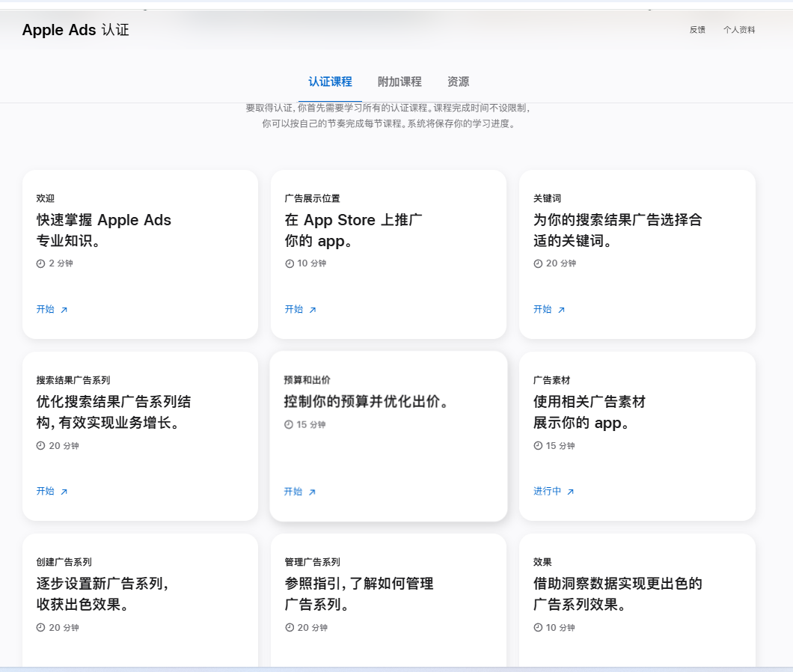Image resolution: width=793 pixels, height=672 pixels.
Task: Click clock icon on 关键词 card
Action: click(x=538, y=263)
